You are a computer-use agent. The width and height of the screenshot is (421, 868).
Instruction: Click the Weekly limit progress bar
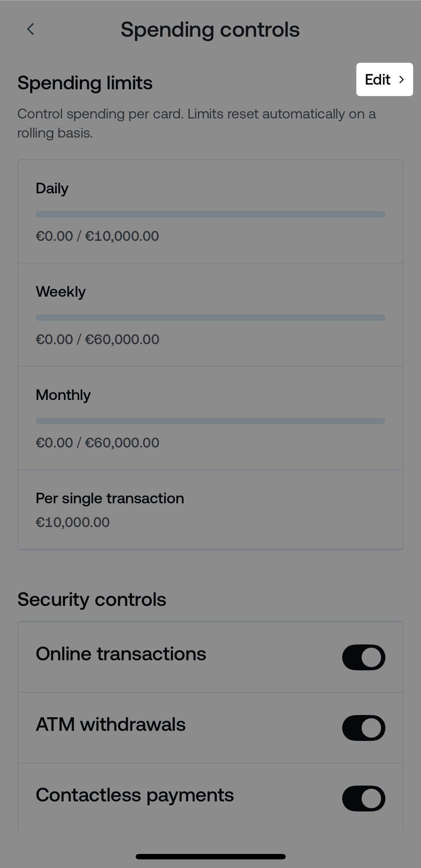click(x=210, y=318)
